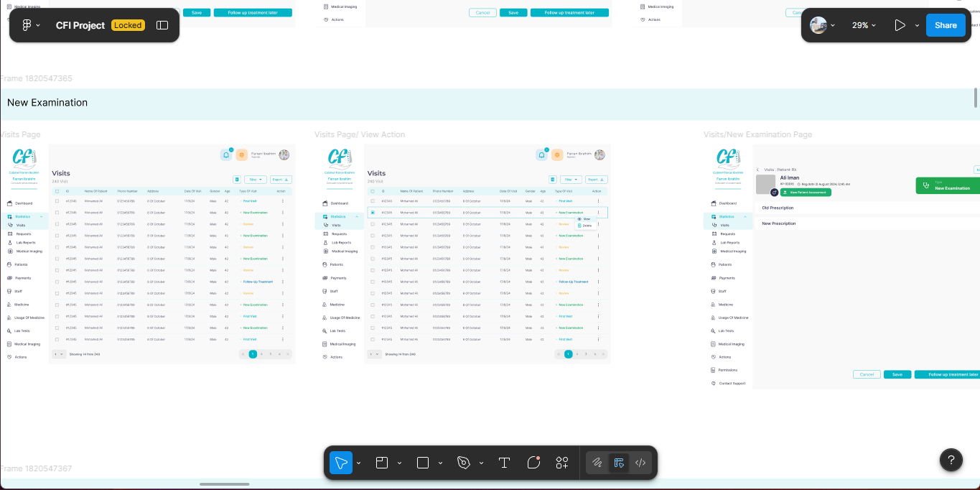
Task: Toggle the sidebar panel beside Locked badge
Action: (x=162, y=25)
